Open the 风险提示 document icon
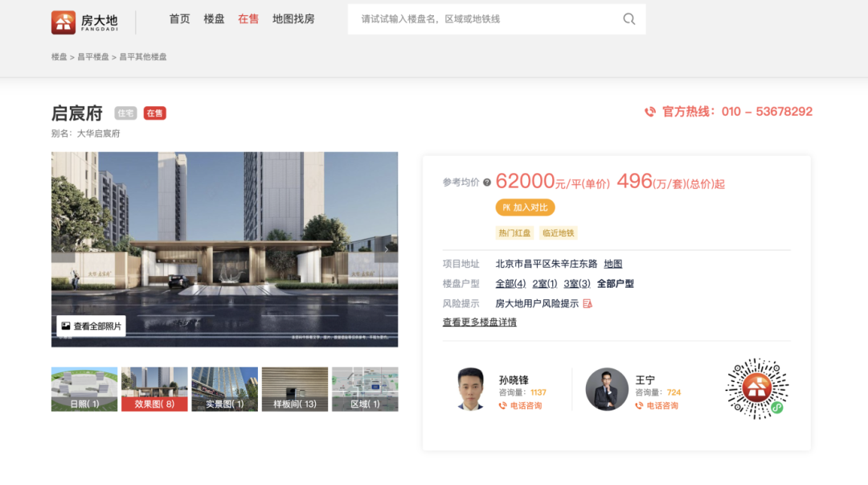Image resolution: width=868 pixels, height=485 pixels. click(588, 303)
